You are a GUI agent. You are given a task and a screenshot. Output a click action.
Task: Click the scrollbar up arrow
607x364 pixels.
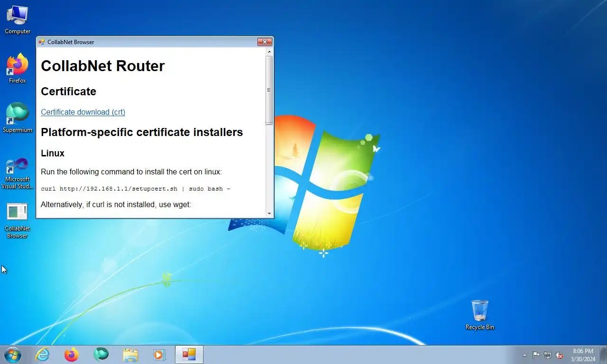269,51
